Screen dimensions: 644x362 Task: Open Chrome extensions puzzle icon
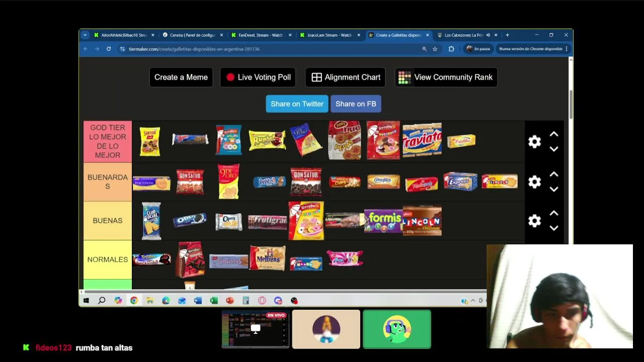pyautogui.click(x=451, y=49)
